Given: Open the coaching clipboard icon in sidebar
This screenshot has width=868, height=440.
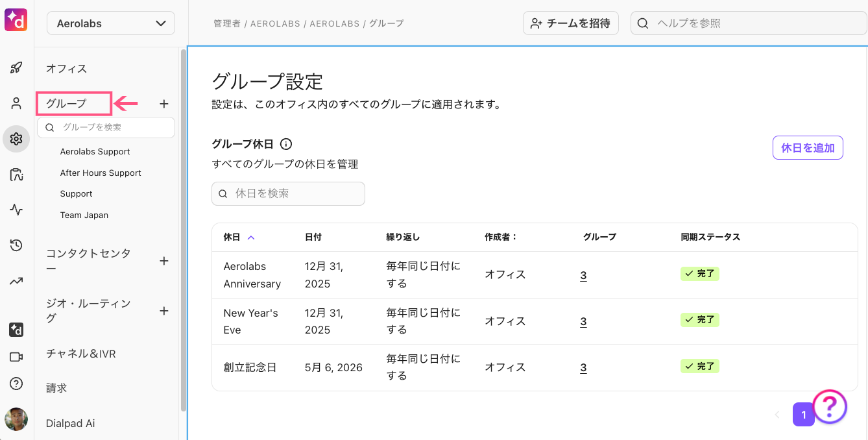Looking at the screenshot, I should [x=16, y=175].
